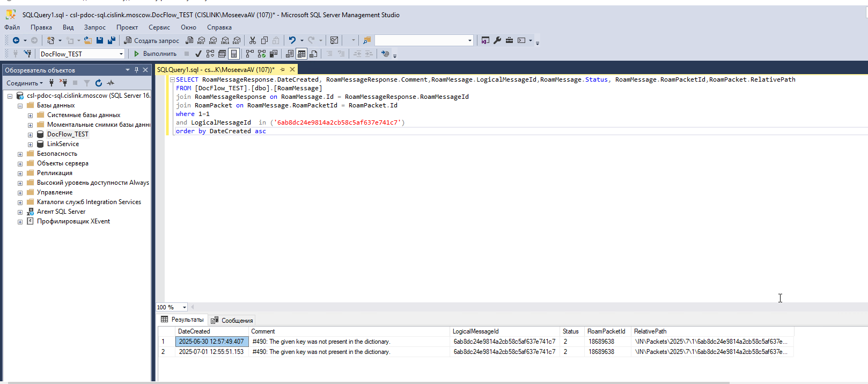Screen dimensions: 868x384
Task: Click the query options icon
Action: coord(222,54)
